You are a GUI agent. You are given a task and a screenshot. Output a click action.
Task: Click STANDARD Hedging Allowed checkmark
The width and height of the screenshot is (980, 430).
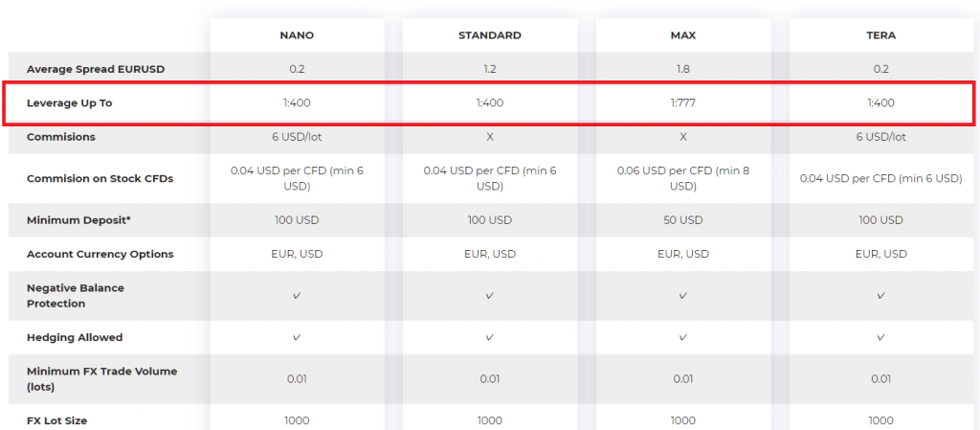coord(490,337)
